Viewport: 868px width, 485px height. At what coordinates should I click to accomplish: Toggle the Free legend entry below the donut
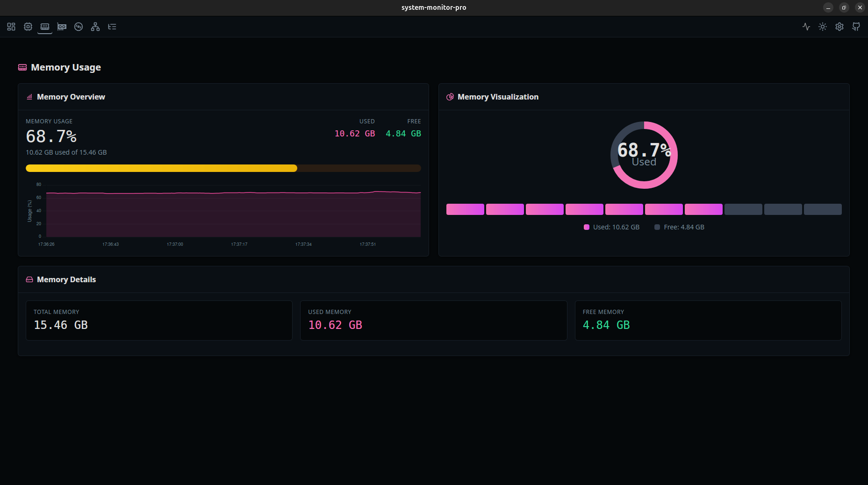pyautogui.click(x=679, y=227)
